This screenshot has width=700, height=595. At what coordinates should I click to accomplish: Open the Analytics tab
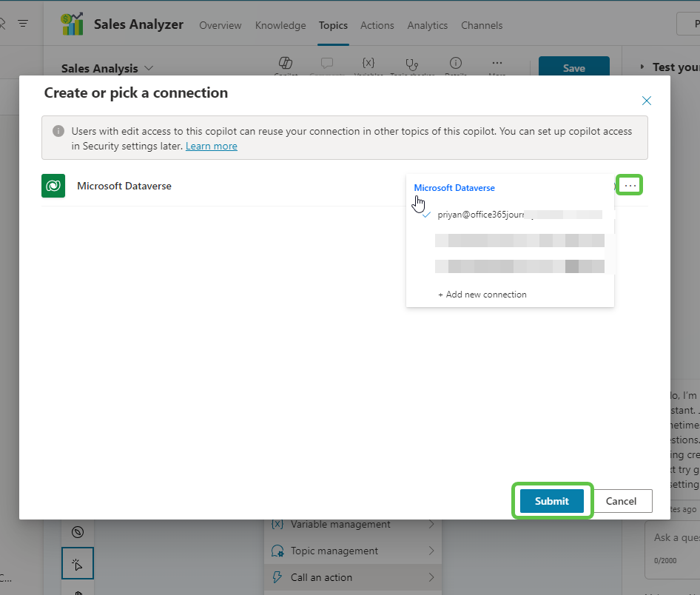pos(427,25)
